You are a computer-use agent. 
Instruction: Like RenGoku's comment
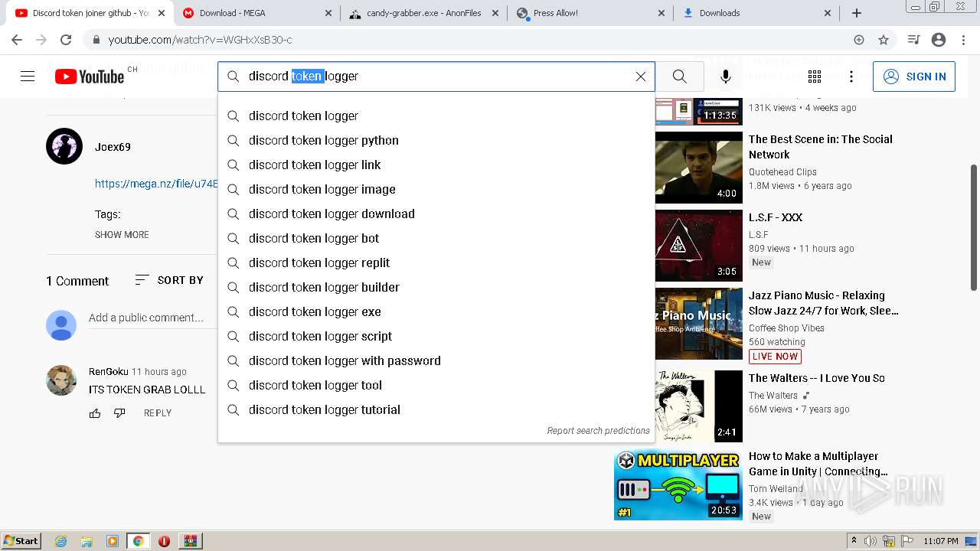[95, 413]
